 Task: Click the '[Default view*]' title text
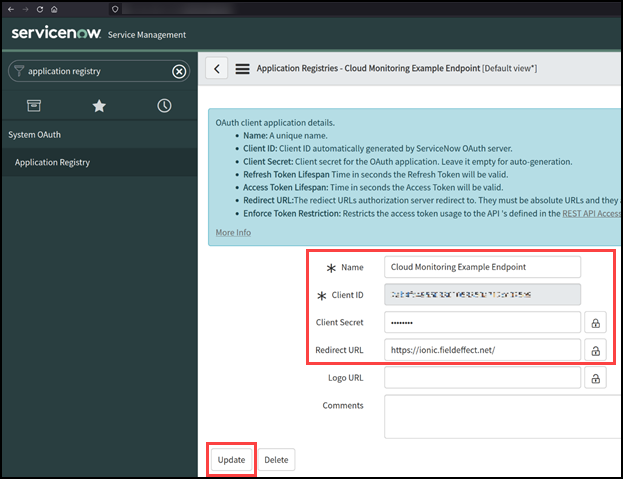tap(509, 68)
